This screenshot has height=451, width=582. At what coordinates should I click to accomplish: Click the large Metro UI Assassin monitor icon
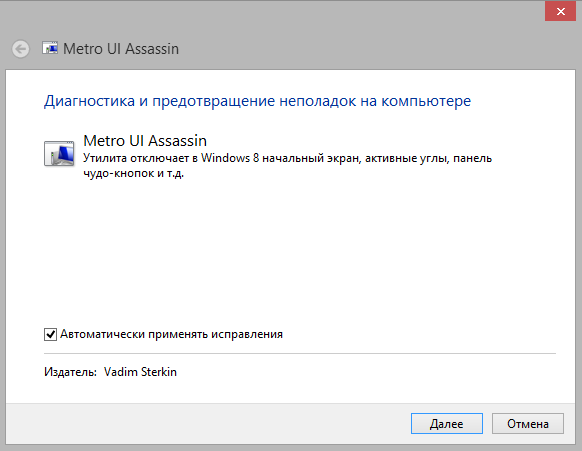[x=59, y=153]
